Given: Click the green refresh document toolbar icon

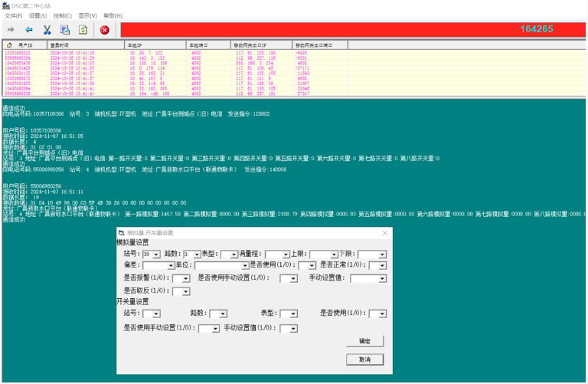Looking at the screenshot, I should click(83, 30).
